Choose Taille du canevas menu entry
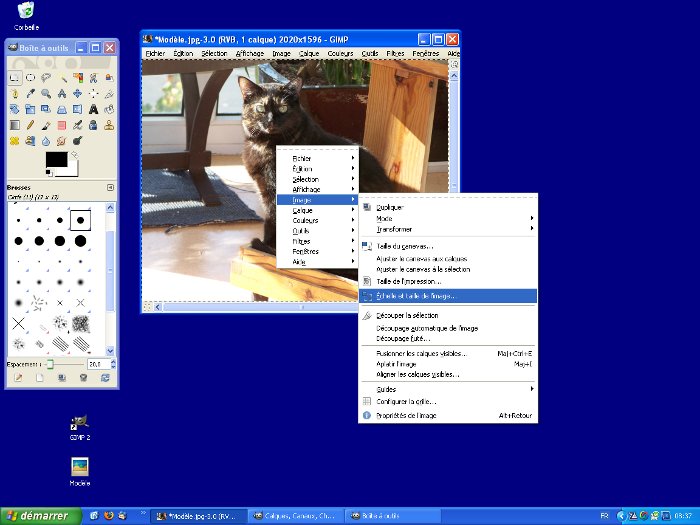 coord(448,246)
